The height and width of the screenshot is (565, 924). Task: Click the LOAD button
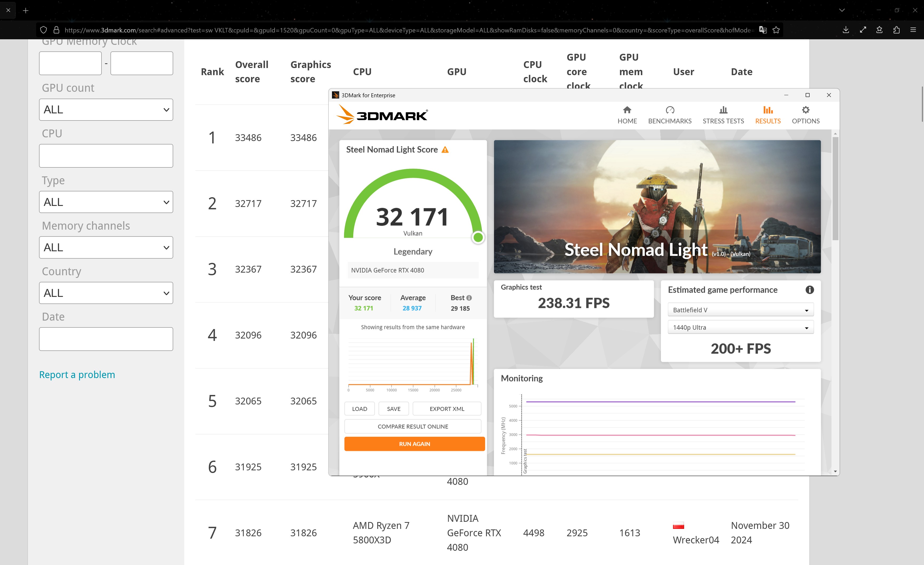359,409
